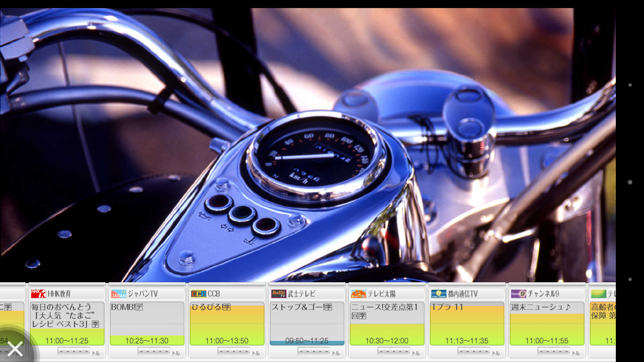
Task: Click the middle dot on right edge
Action: pyautogui.click(x=630, y=182)
